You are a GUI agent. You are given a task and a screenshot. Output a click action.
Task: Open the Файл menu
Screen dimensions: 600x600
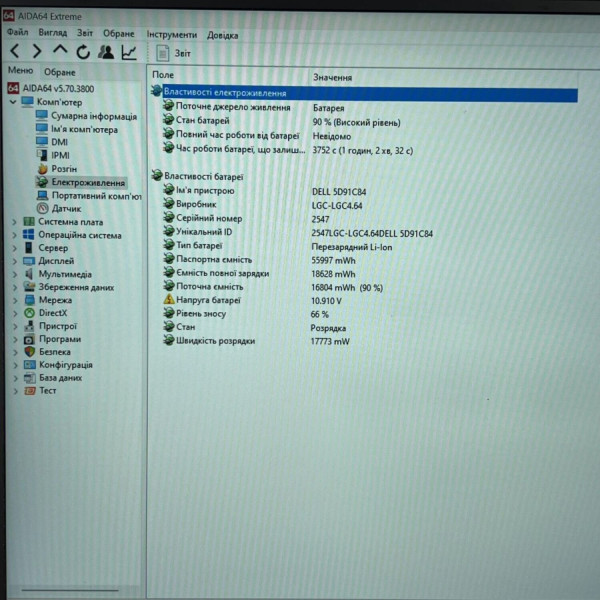[x=18, y=33]
